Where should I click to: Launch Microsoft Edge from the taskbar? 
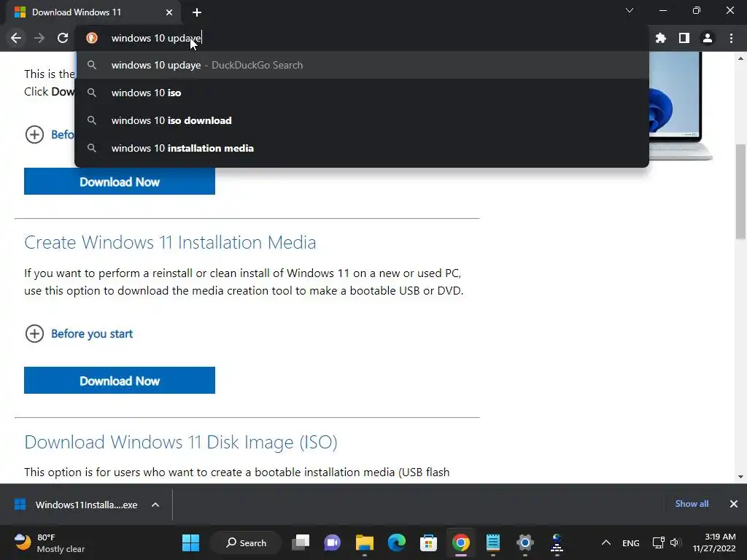tap(396, 542)
